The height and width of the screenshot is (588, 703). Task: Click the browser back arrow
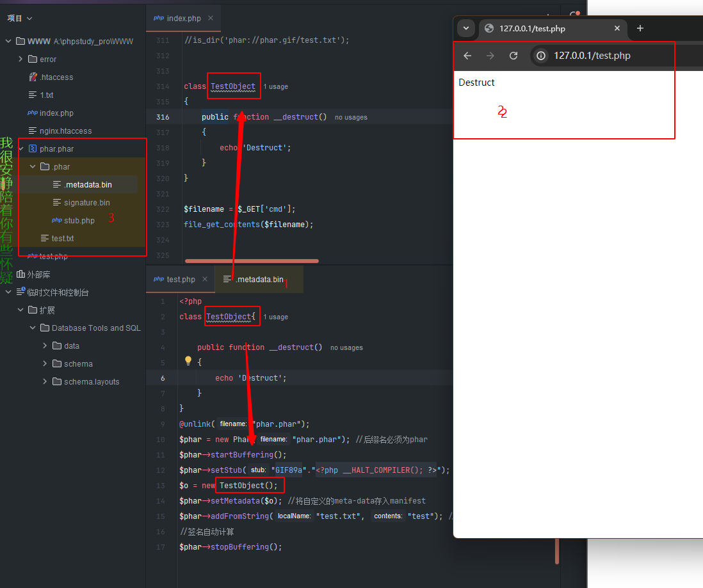coord(467,56)
